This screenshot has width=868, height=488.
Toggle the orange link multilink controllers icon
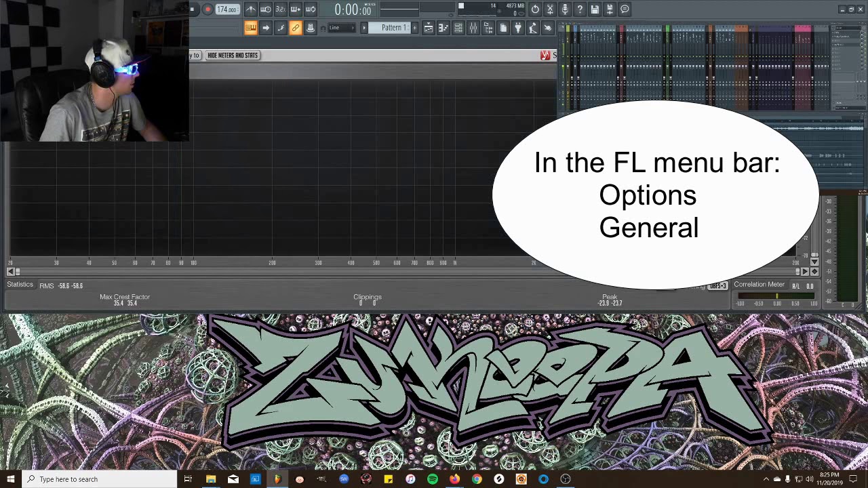coord(296,28)
